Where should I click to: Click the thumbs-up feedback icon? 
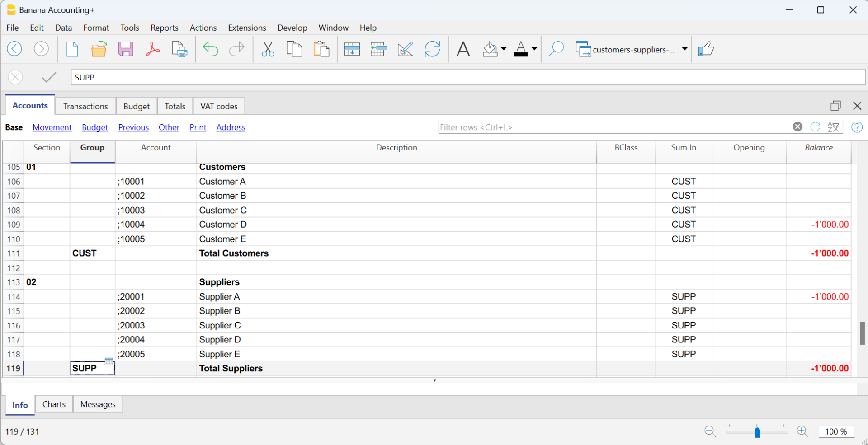point(706,49)
